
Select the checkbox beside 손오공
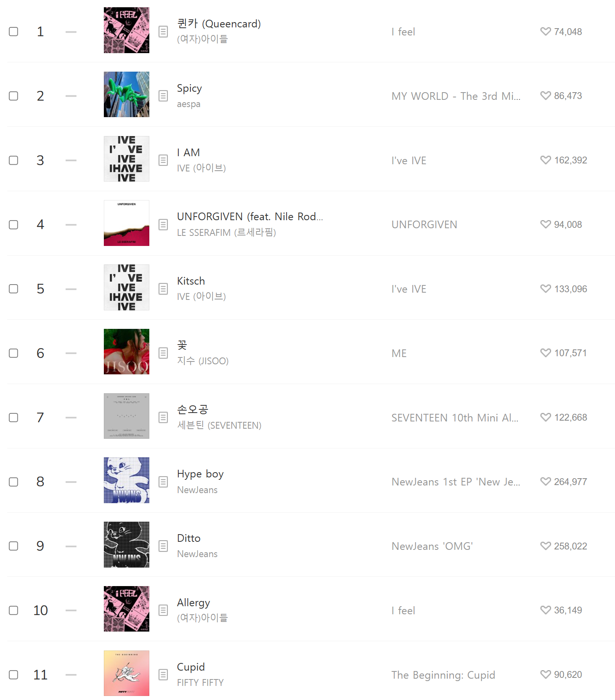pos(13,417)
